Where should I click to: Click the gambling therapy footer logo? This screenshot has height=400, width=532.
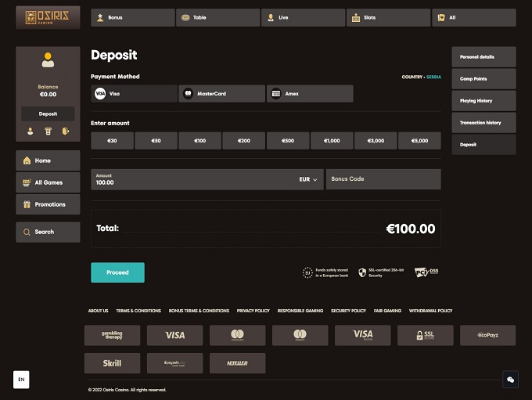click(113, 335)
